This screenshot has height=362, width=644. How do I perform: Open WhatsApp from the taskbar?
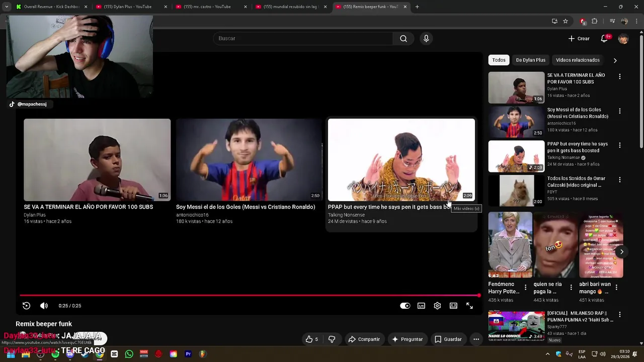[x=129, y=354]
